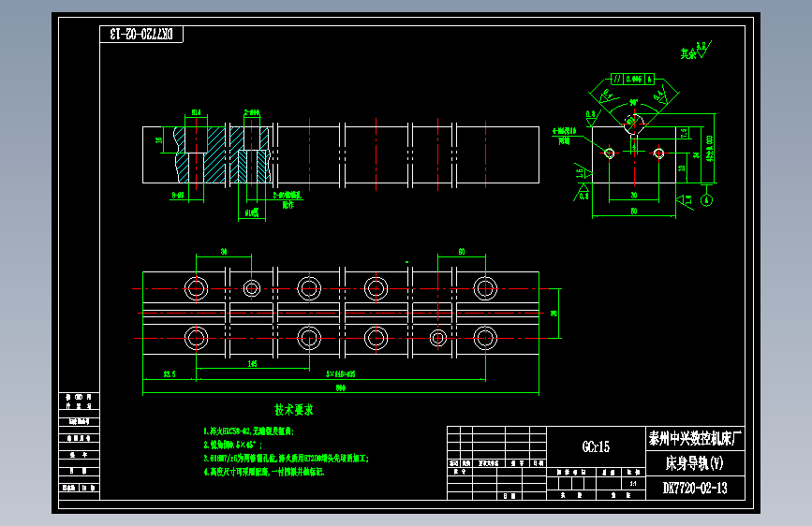Click technical requirement line 4 about height dimension

(263, 472)
